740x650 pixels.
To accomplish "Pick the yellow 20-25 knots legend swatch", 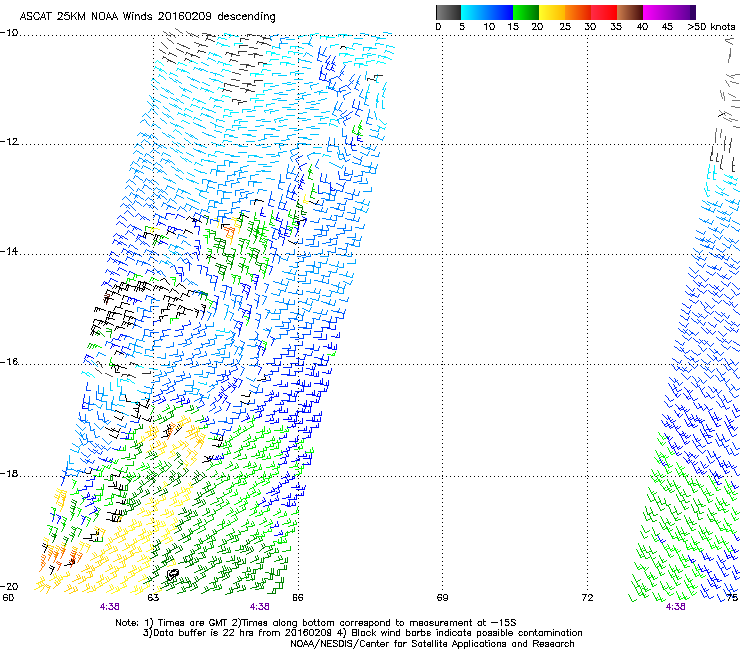I will (552, 12).
